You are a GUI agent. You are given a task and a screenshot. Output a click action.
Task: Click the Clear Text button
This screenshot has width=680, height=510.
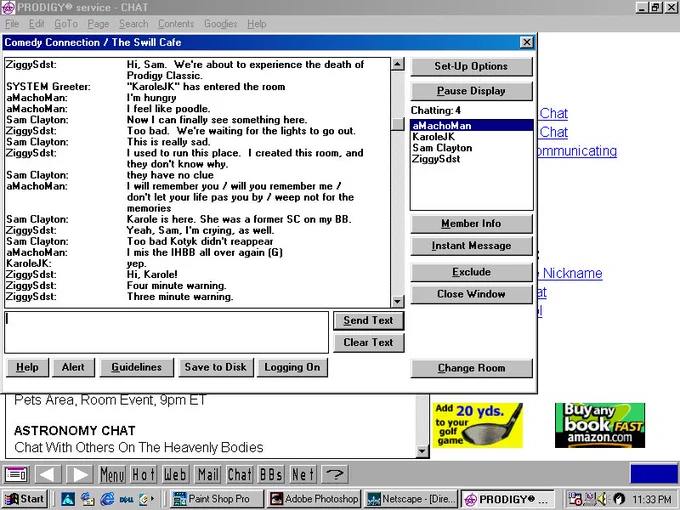coord(368,343)
